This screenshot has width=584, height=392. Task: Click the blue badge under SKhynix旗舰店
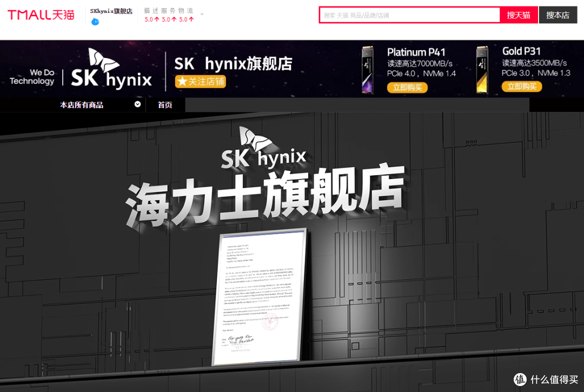[x=95, y=22]
